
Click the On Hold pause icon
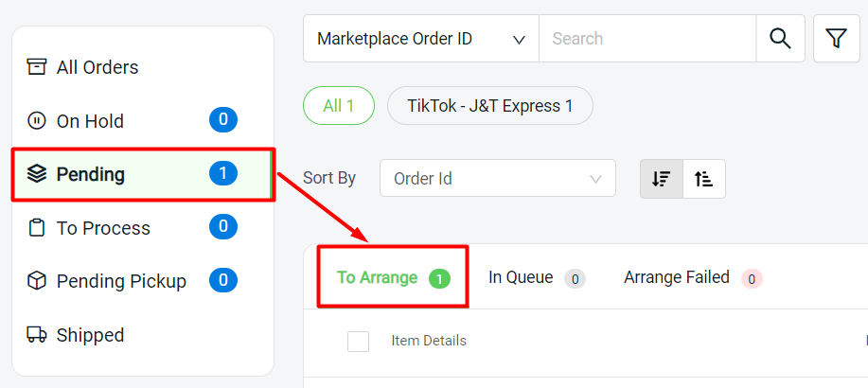pyautogui.click(x=37, y=121)
